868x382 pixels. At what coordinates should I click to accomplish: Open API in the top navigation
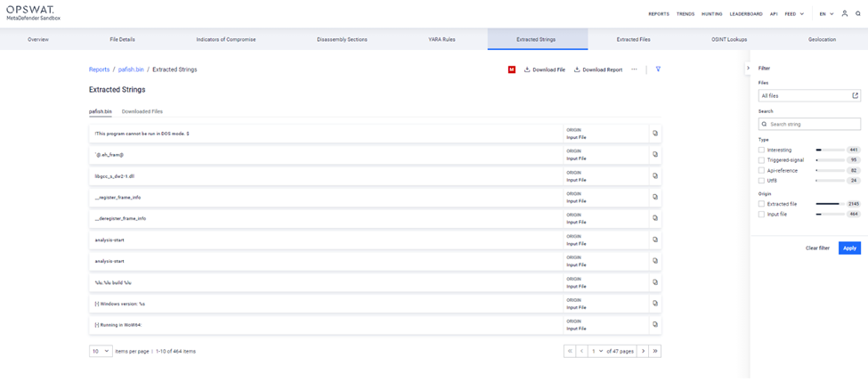(774, 14)
